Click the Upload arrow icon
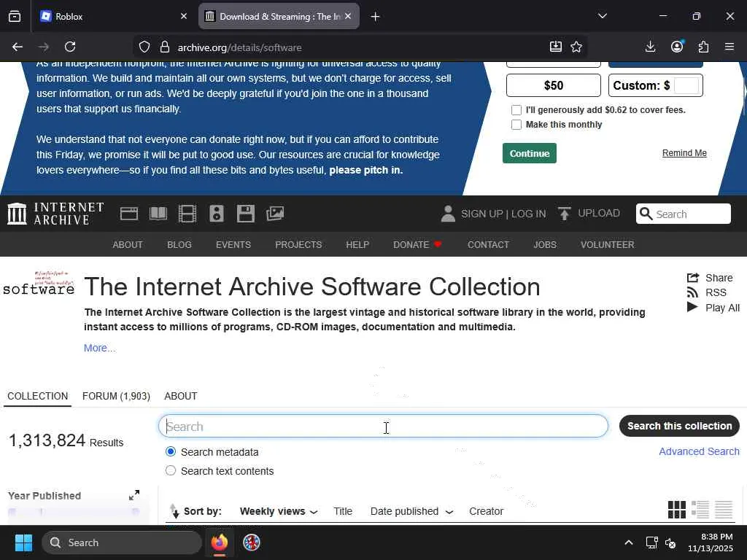Image resolution: width=747 pixels, height=560 pixels. (564, 214)
